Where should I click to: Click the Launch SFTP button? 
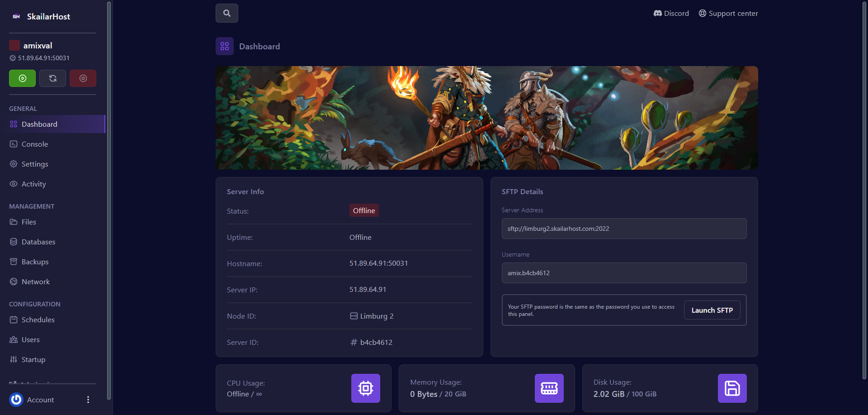click(712, 310)
